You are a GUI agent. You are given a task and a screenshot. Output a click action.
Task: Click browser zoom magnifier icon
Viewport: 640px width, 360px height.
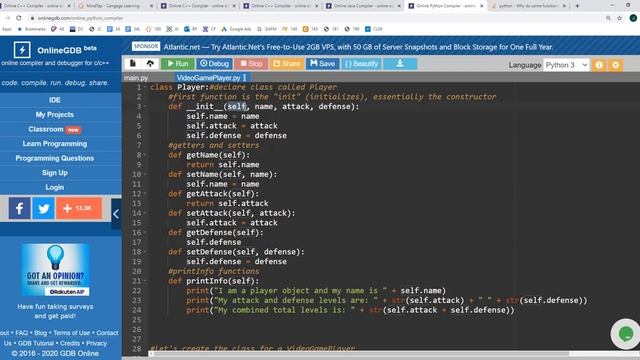click(608, 18)
